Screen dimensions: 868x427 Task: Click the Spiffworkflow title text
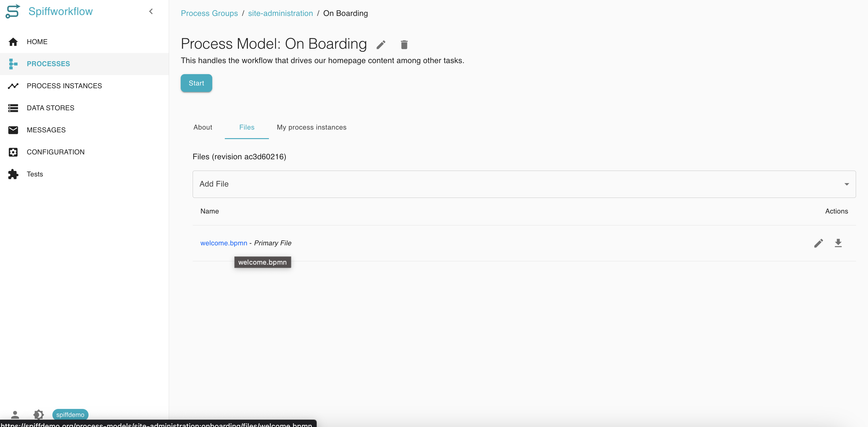61,11
